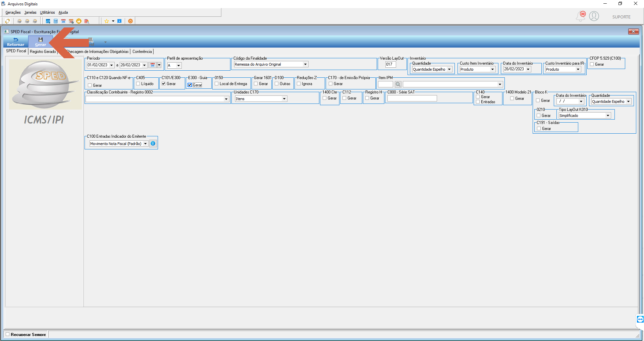This screenshot has height=341, width=644.
Task: Open the blue calendar grid toolbar icon
Action: [x=48, y=21]
